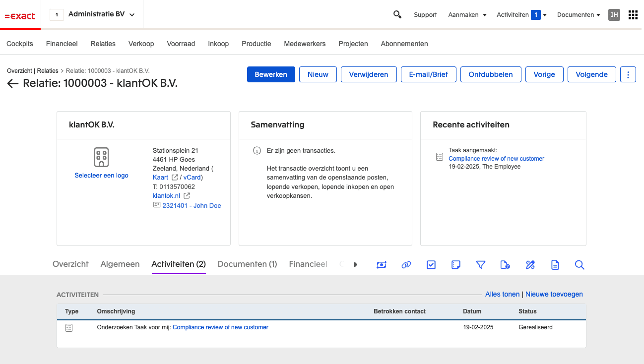Select the Activiteiten (2) tab
644x364 pixels.
click(x=179, y=264)
